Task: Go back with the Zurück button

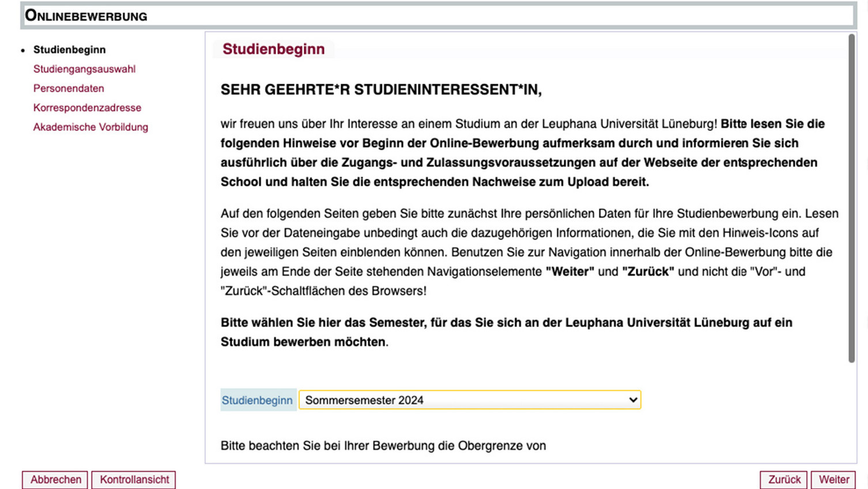Action: 784,480
